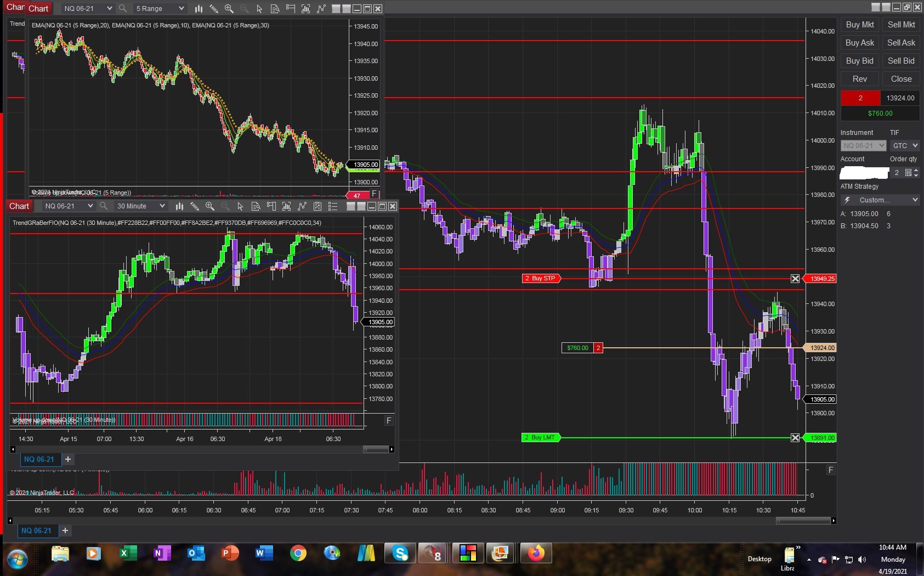The image size is (924, 576).
Task: Open instrument dropdown NQ 06-21 in 5 Range chart
Action: (x=87, y=9)
